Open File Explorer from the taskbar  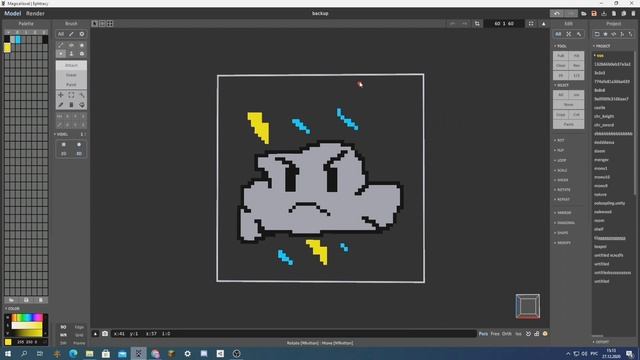tap(89, 353)
